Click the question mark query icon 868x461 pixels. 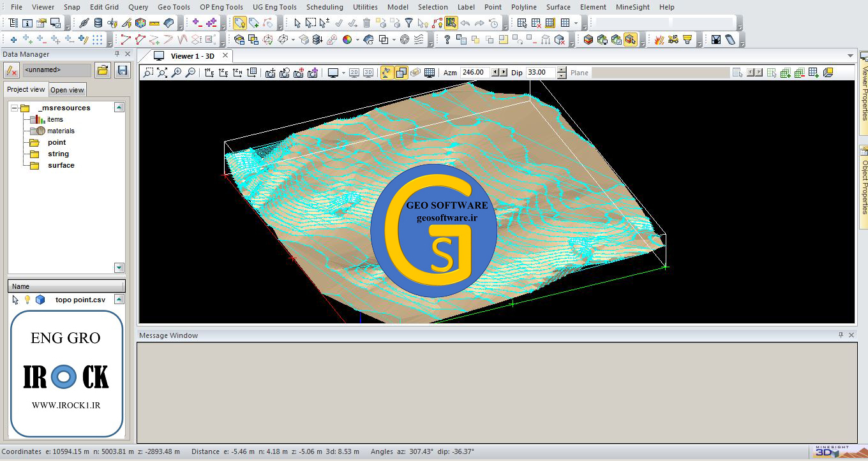(x=447, y=40)
